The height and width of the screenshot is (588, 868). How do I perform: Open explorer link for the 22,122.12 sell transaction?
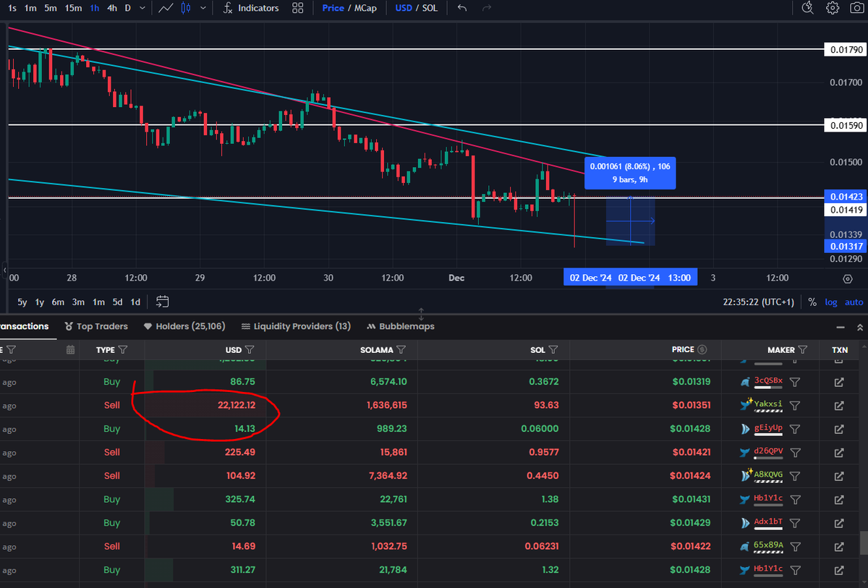point(839,406)
